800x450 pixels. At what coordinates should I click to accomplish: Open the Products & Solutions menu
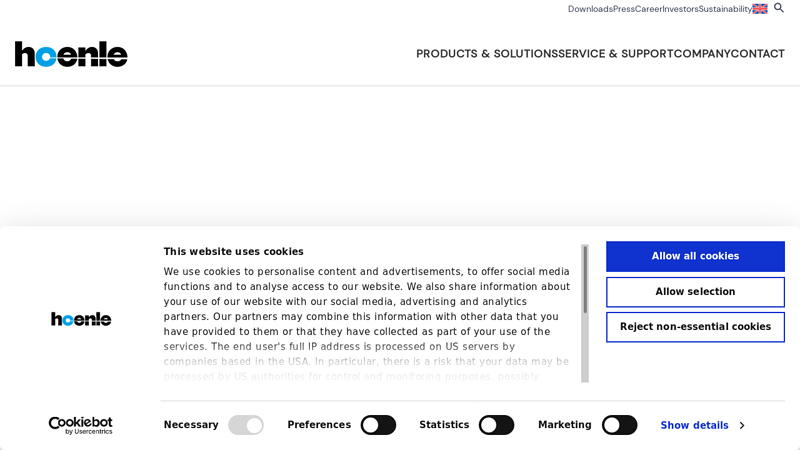click(486, 54)
